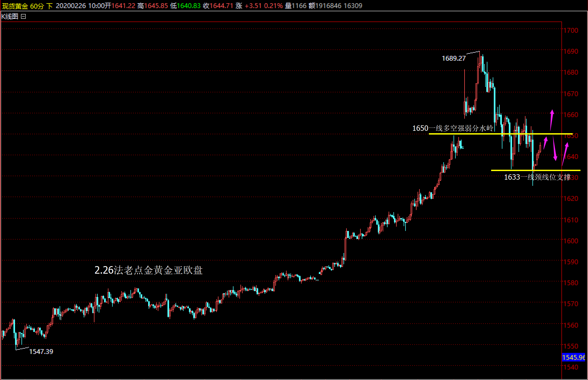The image size is (588, 380).
Task: Select the 1633一线颈线位支撑 annotation text
Action: pos(537,177)
